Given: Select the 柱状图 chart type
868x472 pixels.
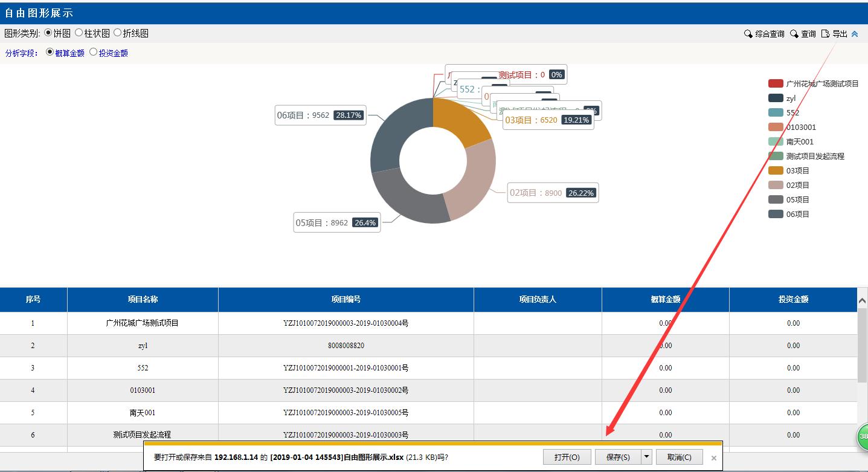Looking at the screenshot, I should click(x=79, y=33).
